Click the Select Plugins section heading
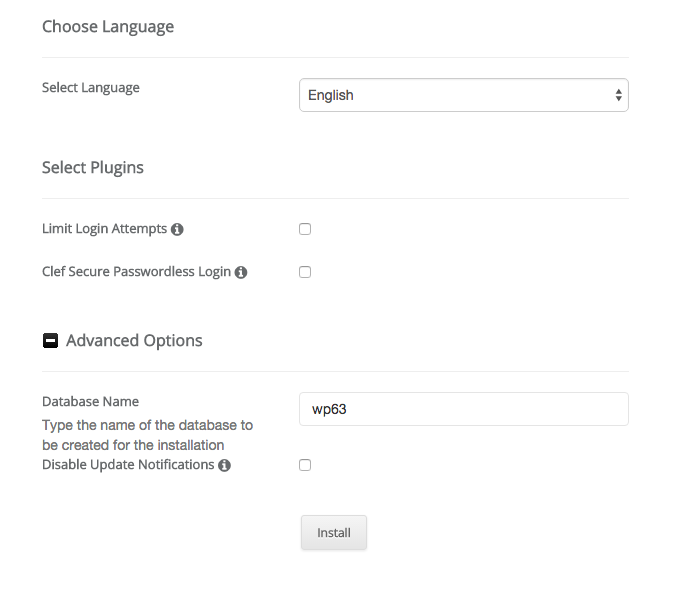Screen dimensions: 682x590 coord(93,168)
